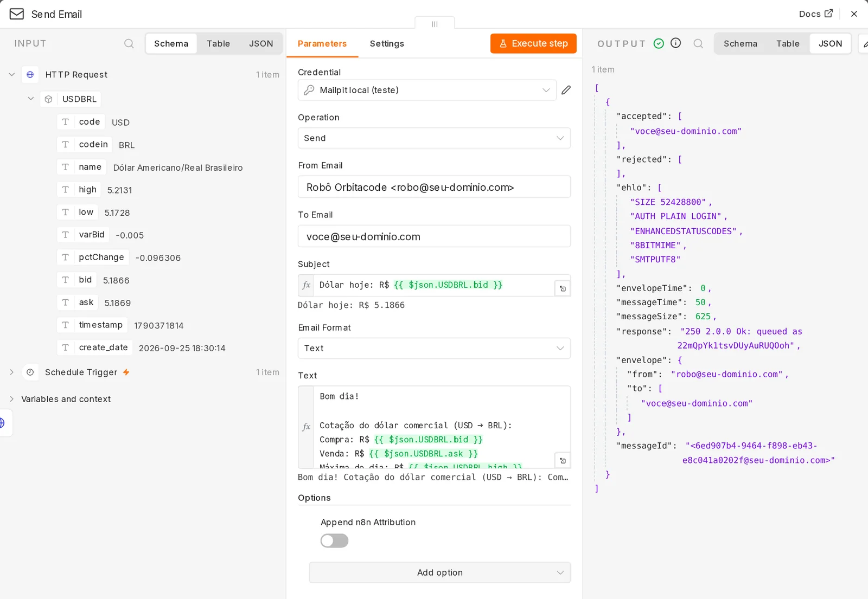
Task: Click the Execute step button
Action: point(533,43)
